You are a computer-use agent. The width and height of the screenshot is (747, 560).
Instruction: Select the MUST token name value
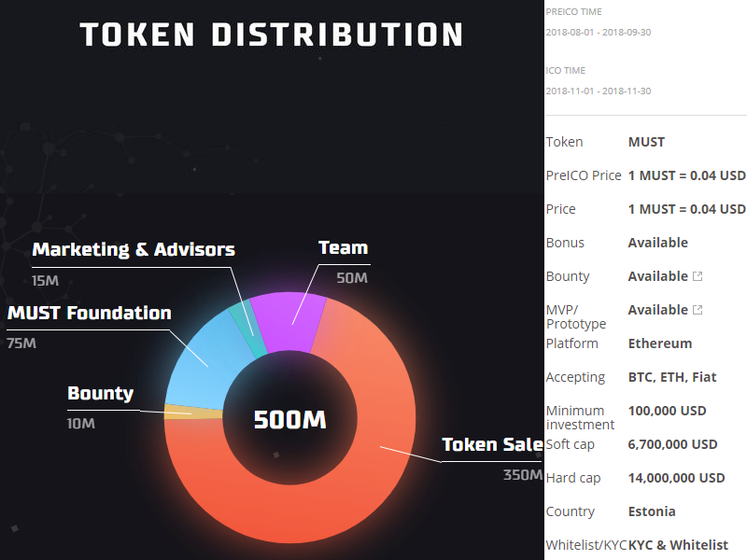(646, 142)
